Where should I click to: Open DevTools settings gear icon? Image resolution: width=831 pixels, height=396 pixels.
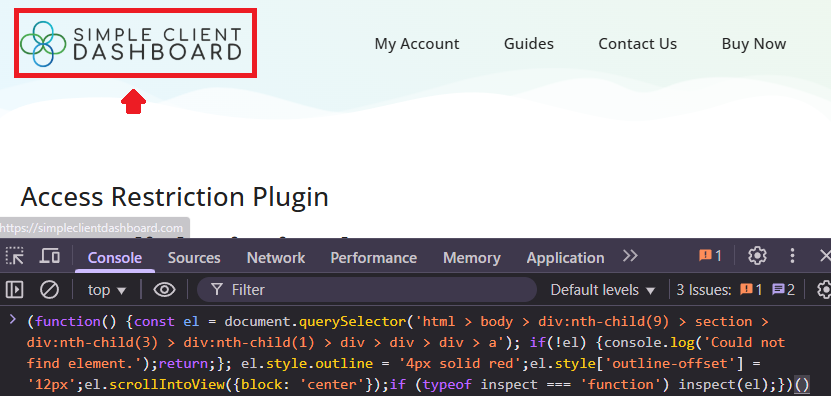(x=757, y=256)
